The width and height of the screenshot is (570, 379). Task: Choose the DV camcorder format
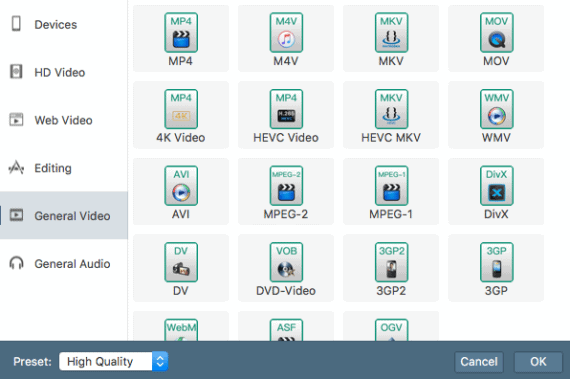[x=181, y=268]
